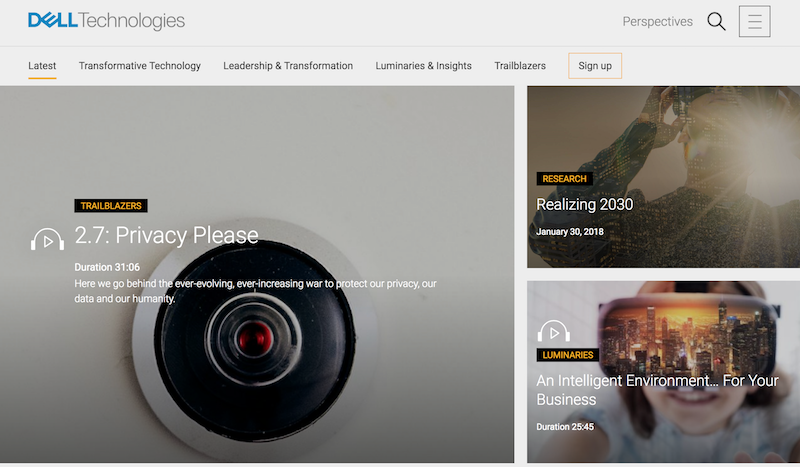Click the Sign up button
Screen dimensions: 800x467
click(595, 66)
